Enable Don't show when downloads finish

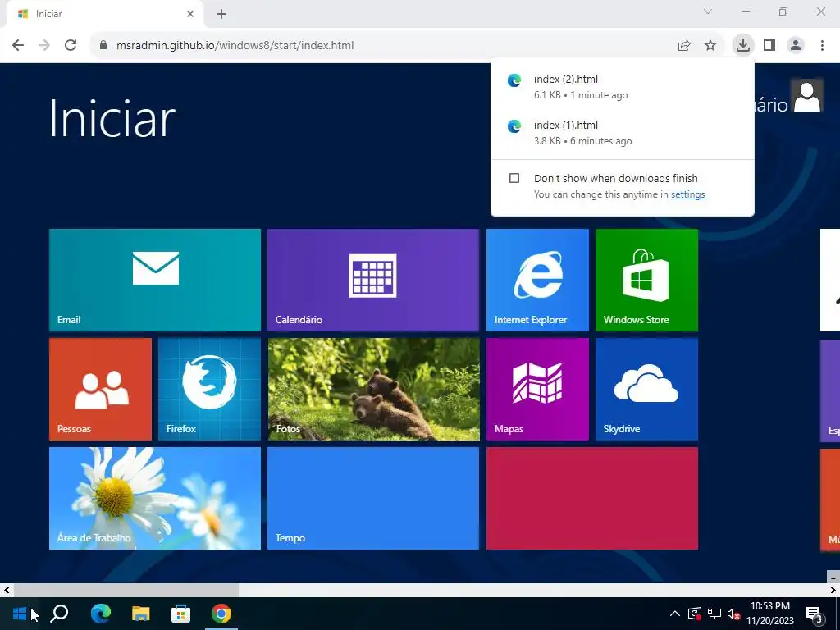pos(514,178)
